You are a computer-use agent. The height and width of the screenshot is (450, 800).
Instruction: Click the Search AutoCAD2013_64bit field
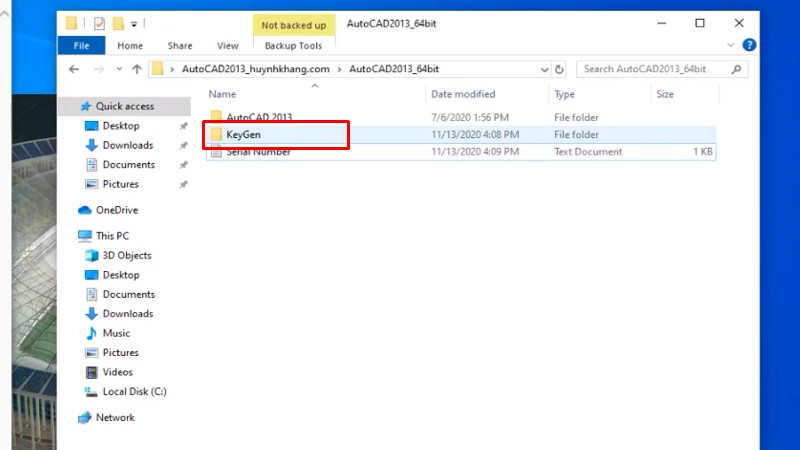[x=653, y=69]
